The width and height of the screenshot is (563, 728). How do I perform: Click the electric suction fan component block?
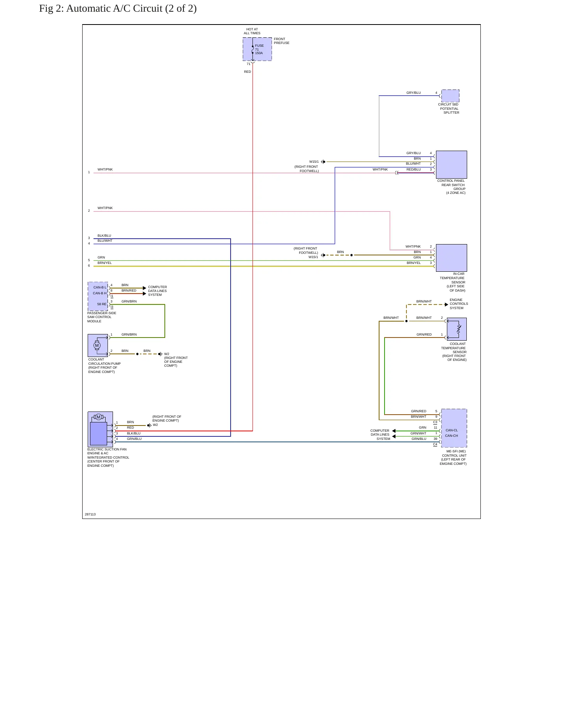[x=100, y=429]
